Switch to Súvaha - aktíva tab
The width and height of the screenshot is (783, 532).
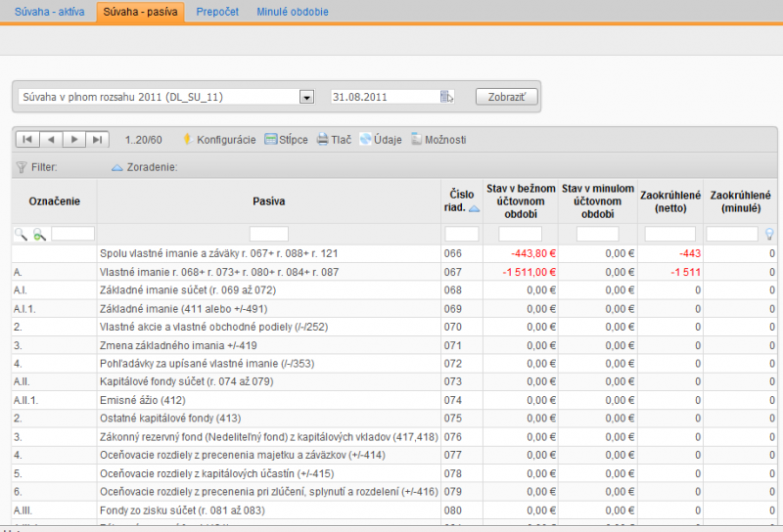pyautogui.click(x=50, y=12)
